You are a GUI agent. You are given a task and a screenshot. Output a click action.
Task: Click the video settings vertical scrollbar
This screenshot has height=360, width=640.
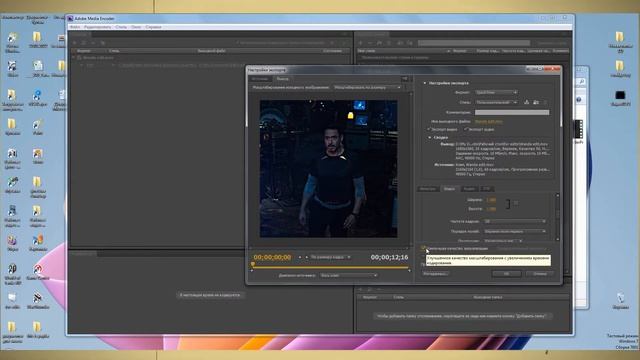point(558,217)
